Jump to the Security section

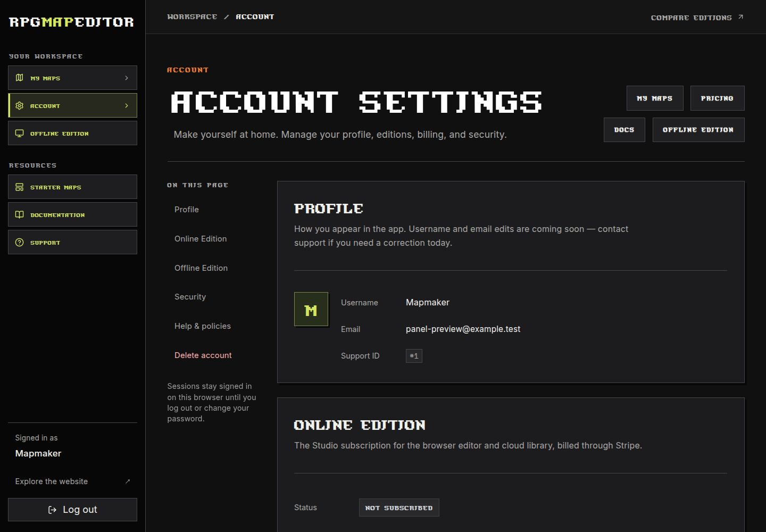point(190,297)
